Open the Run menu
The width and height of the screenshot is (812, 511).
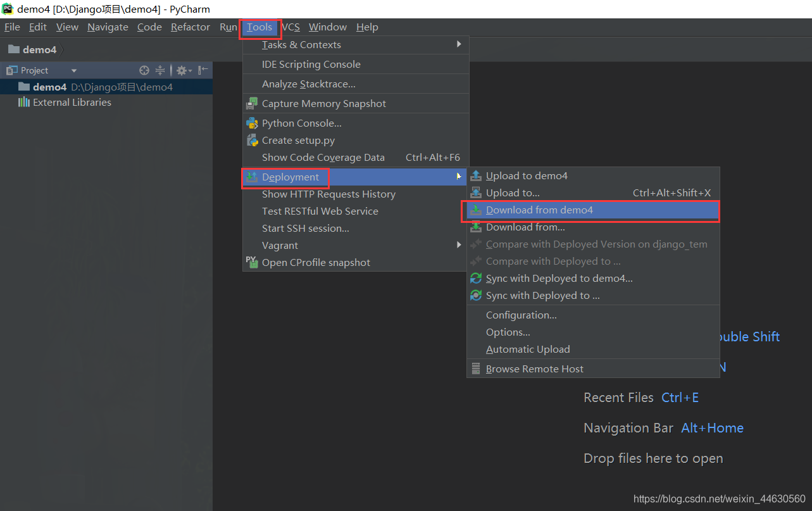(x=228, y=27)
